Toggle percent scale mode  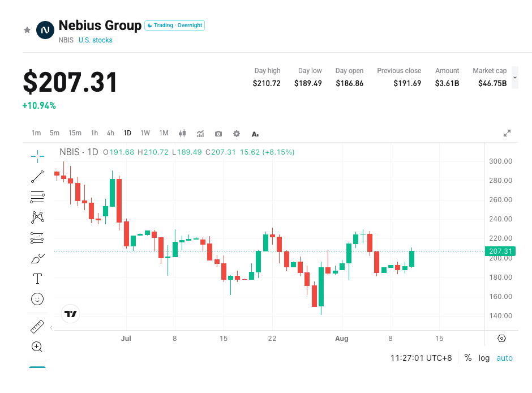click(468, 358)
